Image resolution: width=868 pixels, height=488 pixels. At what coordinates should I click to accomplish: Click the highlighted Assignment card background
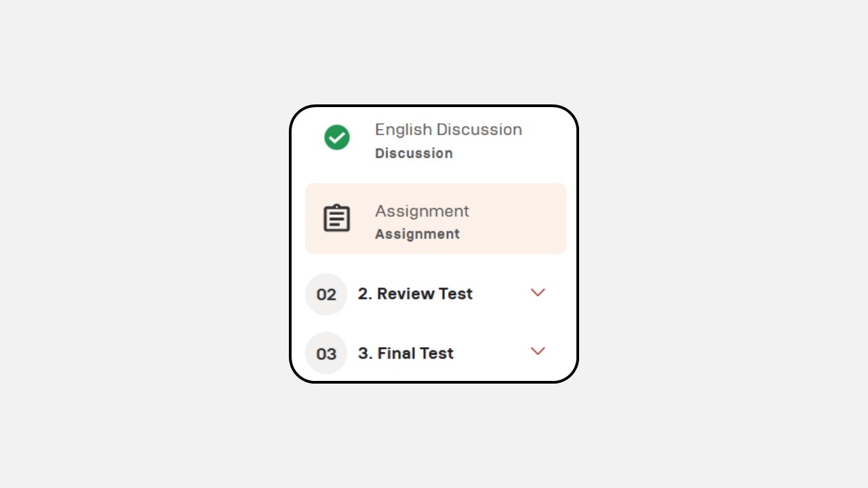tap(436, 218)
